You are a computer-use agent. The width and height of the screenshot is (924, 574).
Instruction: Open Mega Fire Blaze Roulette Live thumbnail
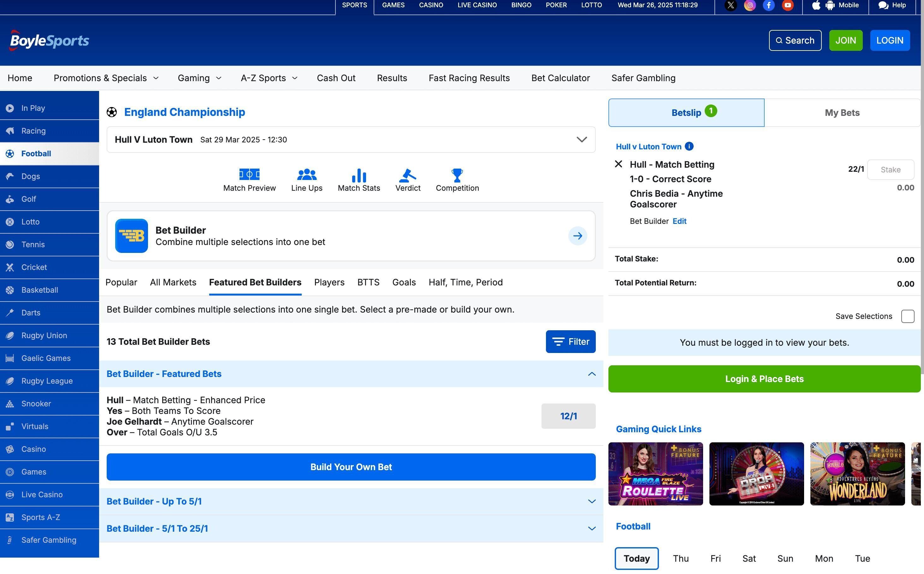coord(655,474)
